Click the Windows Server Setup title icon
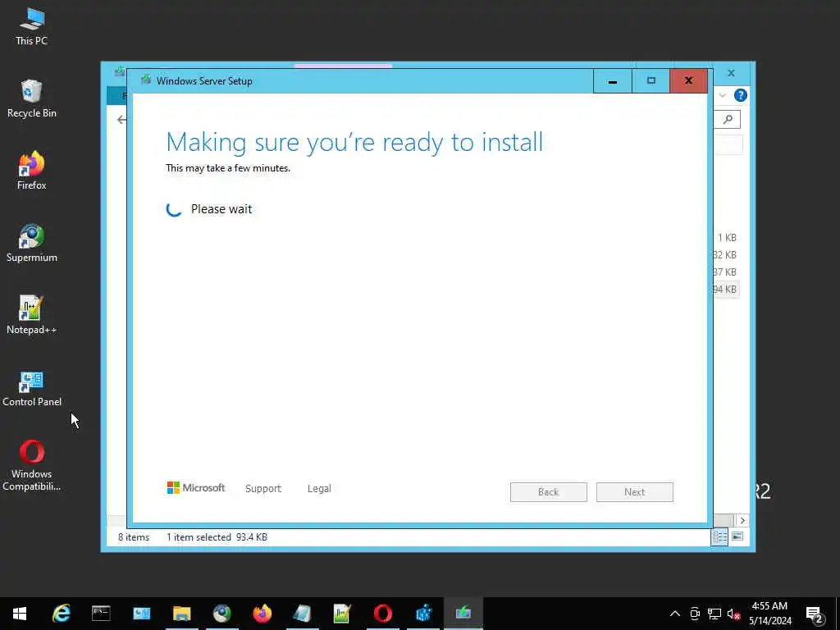The width and height of the screenshot is (840, 630). coord(146,80)
